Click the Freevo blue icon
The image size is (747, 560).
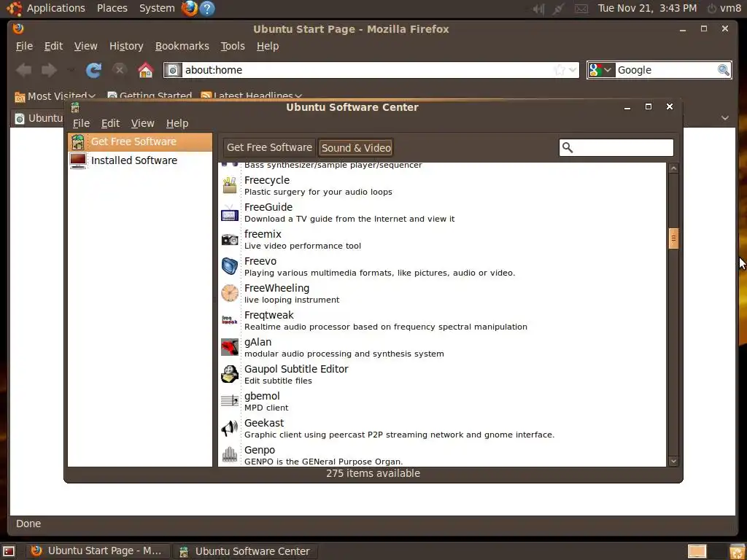(x=230, y=267)
